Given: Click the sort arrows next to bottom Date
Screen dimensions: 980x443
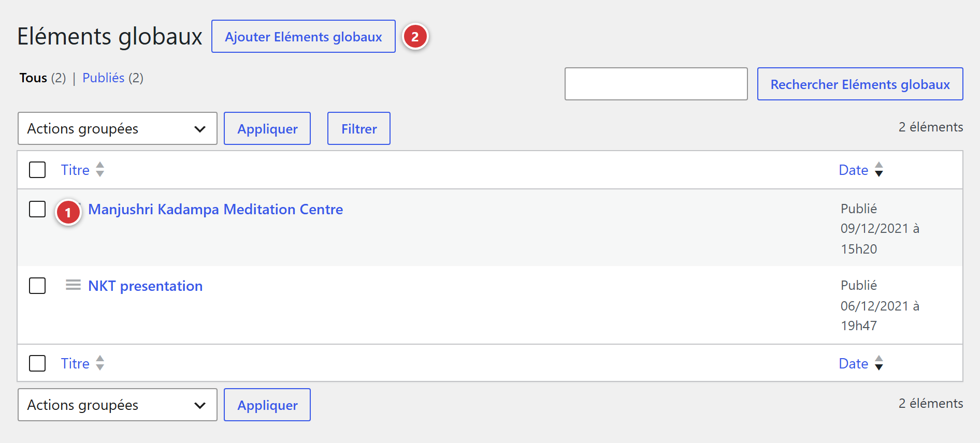Looking at the screenshot, I should [879, 363].
